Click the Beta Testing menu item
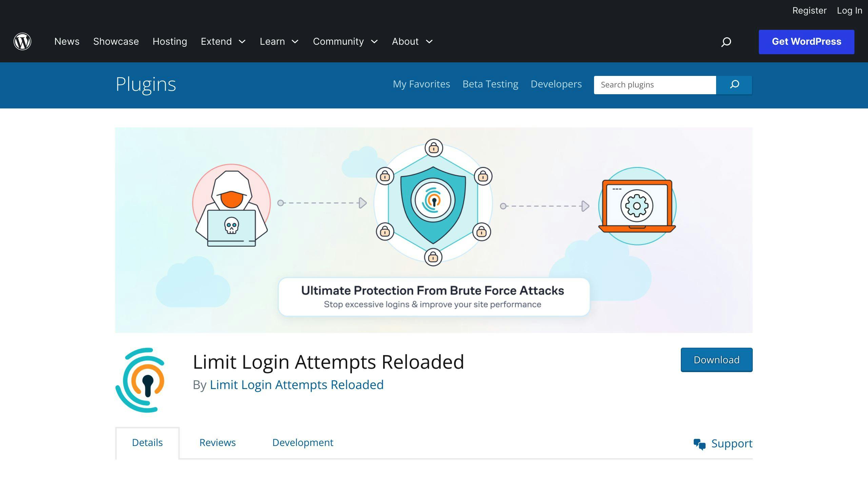This screenshot has width=868, height=488. (x=491, y=84)
